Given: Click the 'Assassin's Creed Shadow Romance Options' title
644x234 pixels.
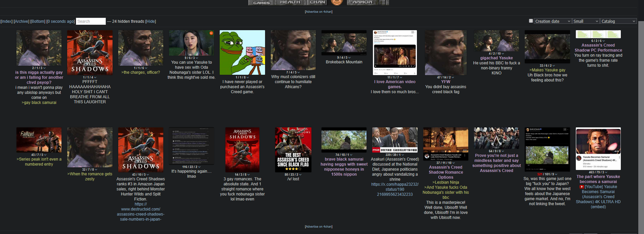Looking at the screenshot, I should pos(446,172).
